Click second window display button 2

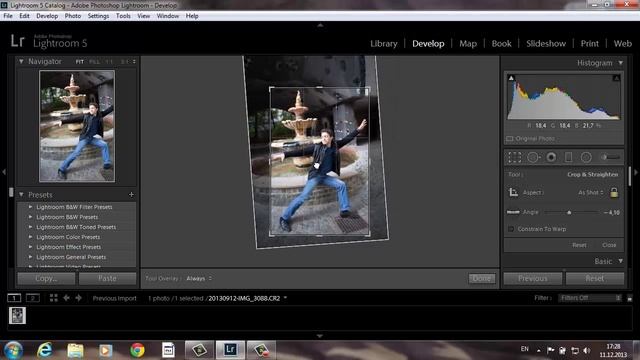33,298
